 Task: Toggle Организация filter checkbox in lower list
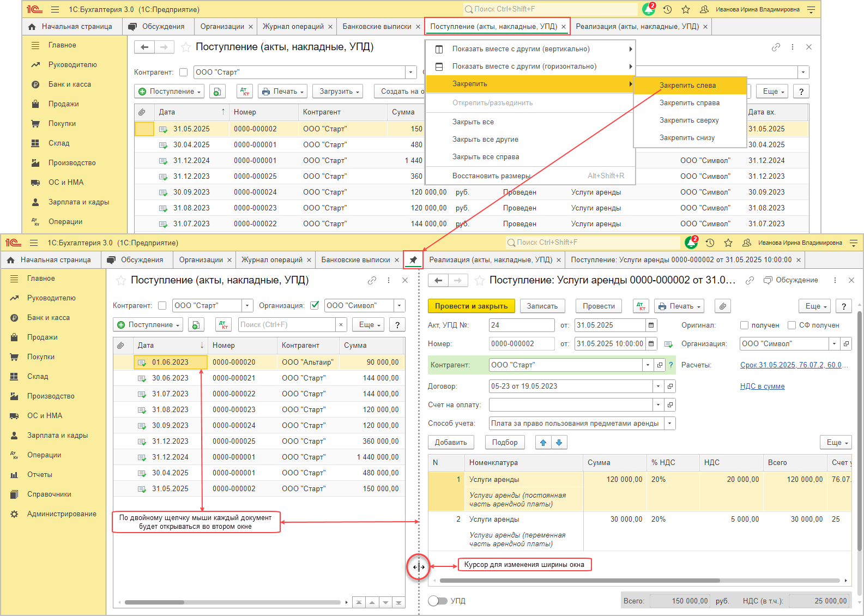315,305
